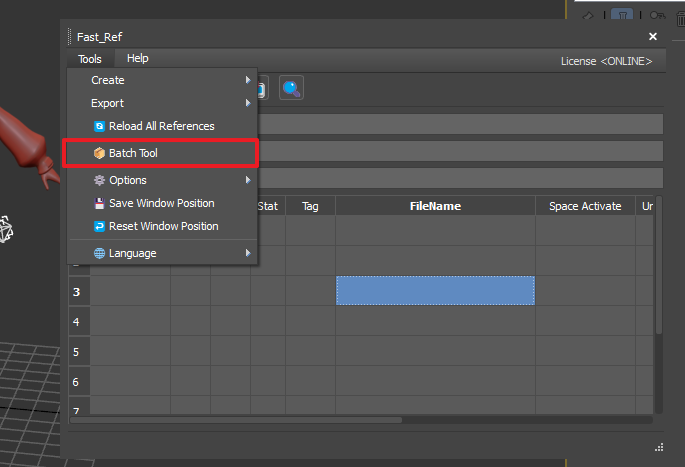Open the Help menu

coord(138,59)
